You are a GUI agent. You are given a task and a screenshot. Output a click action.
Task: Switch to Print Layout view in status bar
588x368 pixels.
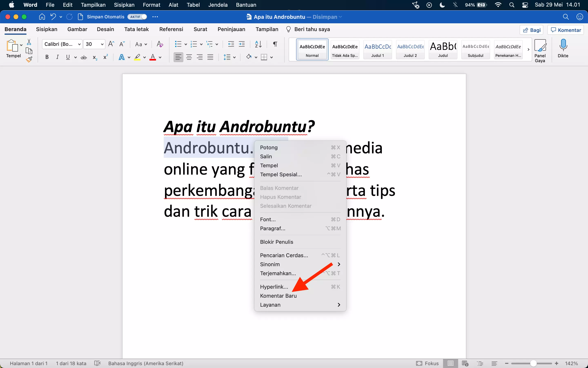pyautogui.click(x=450, y=363)
